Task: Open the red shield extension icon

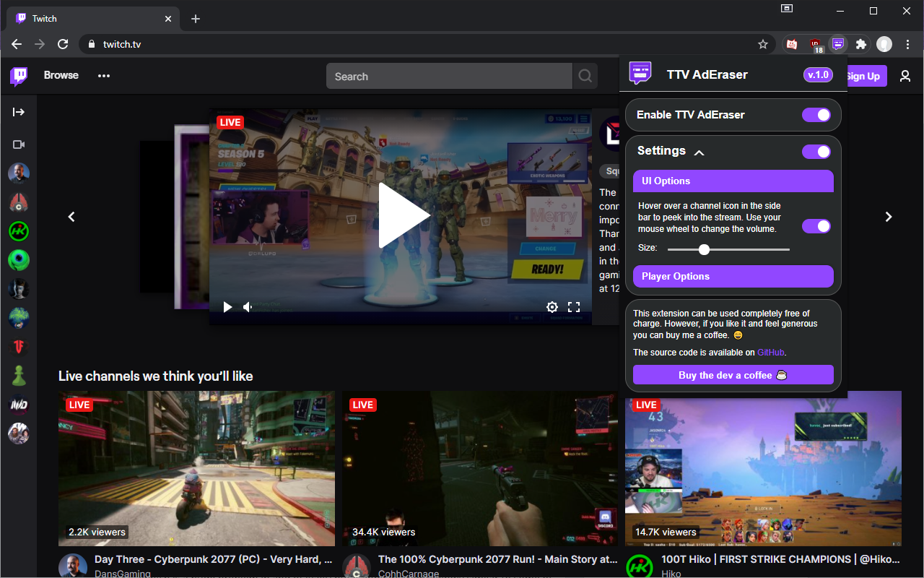Action: click(x=792, y=44)
